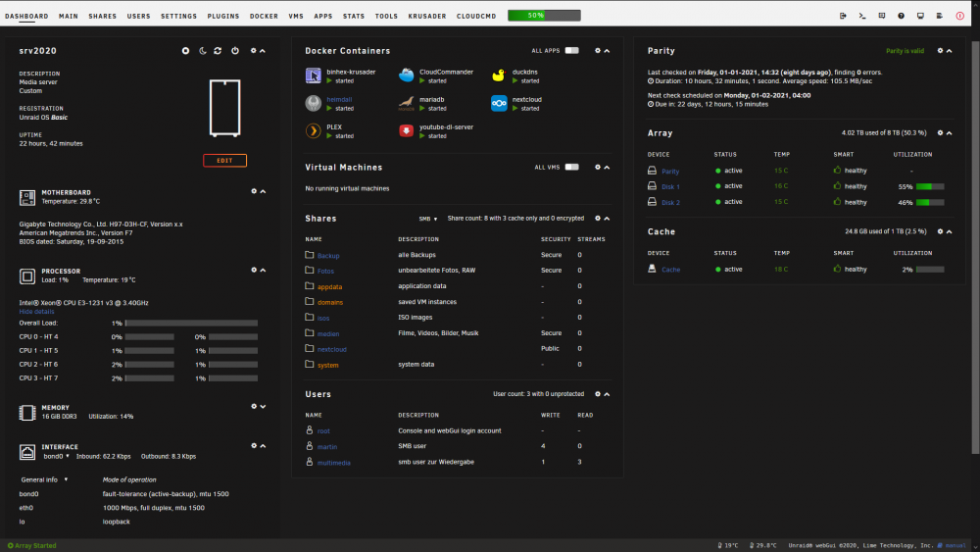Open the Cache device link
This screenshot has height=552, width=980.
[x=670, y=270]
